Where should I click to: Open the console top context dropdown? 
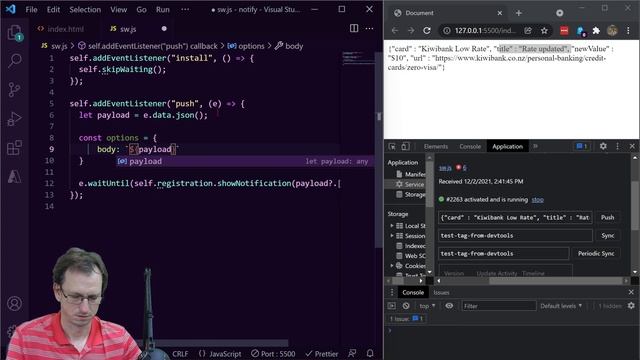pos(427,306)
